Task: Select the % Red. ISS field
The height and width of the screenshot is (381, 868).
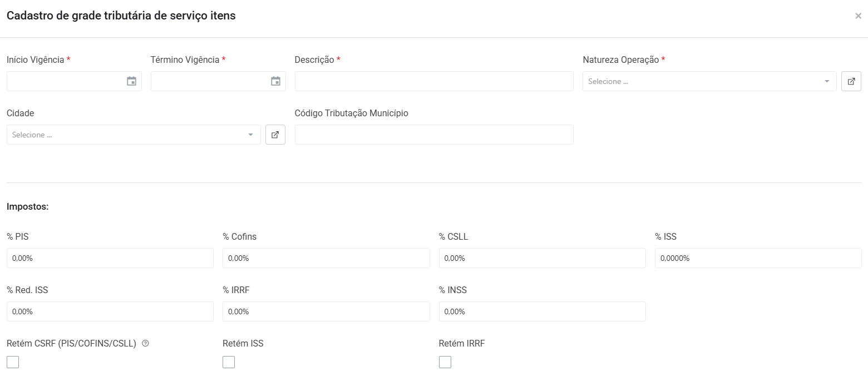Action: (x=110, y=311)
